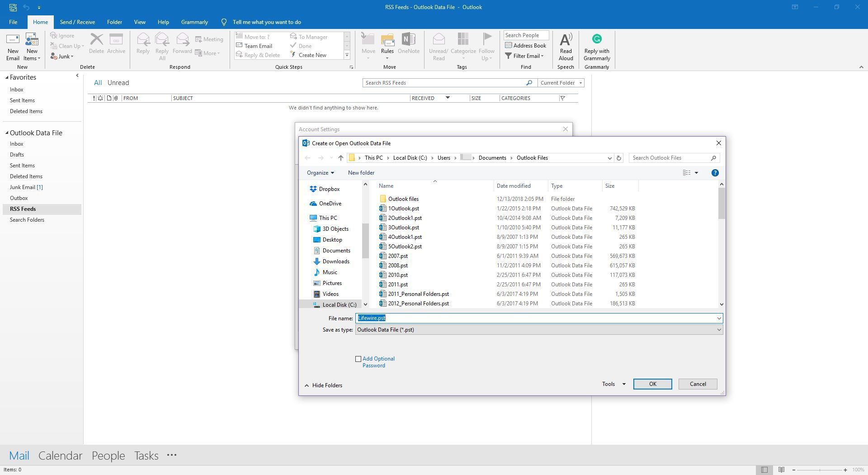
Task: Click the Up arrow in file dialog
Action: (x=341, y=158)
